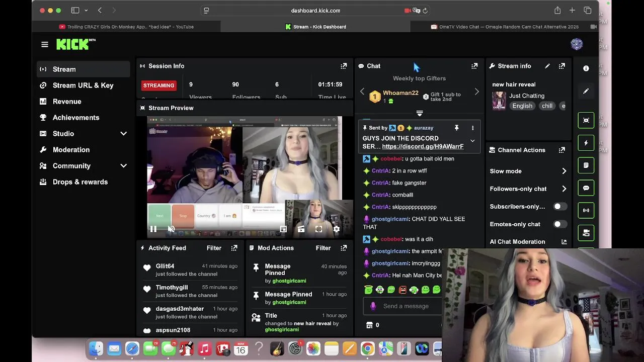This screenshot has width=644, height=362.
Task: Toggle Subscribers-only chat switch
Action: 560,207
